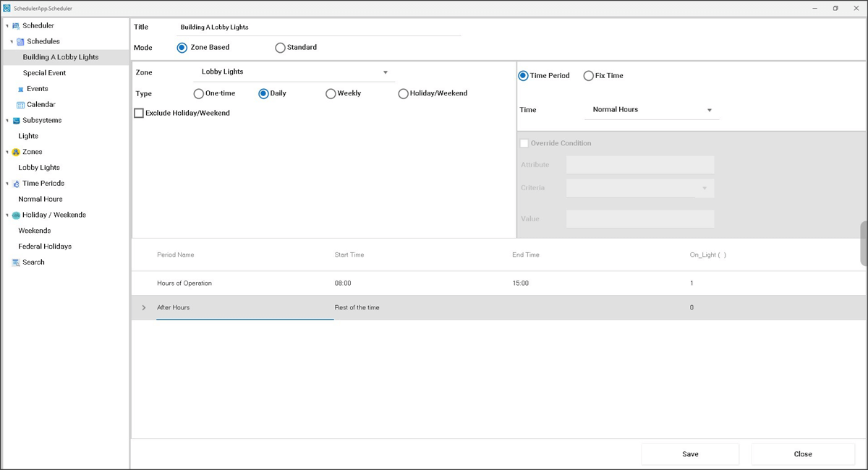The width and height of the screenshot is (868, 470).
Task: Click the Holiday / Weekends icon
Action: click(x=16, y=215)
